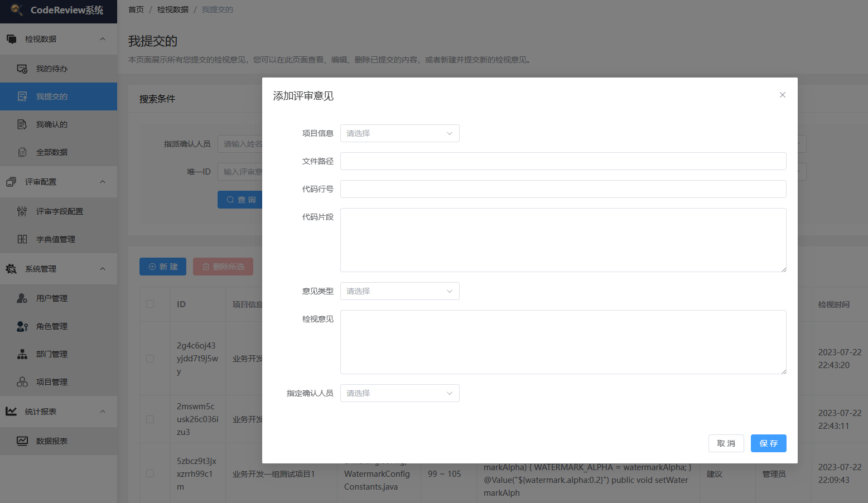Image resolution: width=868 pixels, height=503 pixels.
Task: Open the 意见类型 dropdown
Action: [x=399, y=291]
